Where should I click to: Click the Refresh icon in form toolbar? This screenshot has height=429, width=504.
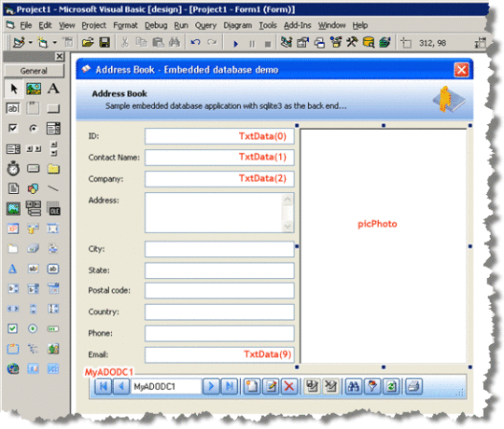(391, 386)
